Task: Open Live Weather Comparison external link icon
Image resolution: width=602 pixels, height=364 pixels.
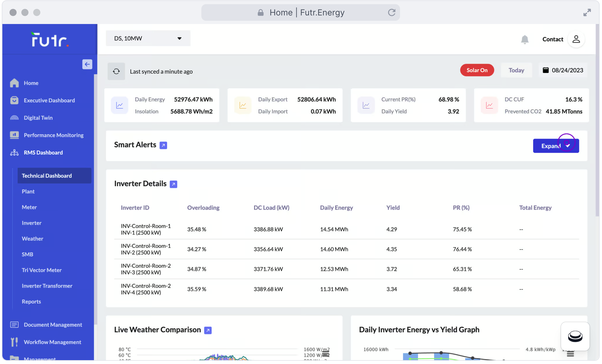Action: point(208,330)
